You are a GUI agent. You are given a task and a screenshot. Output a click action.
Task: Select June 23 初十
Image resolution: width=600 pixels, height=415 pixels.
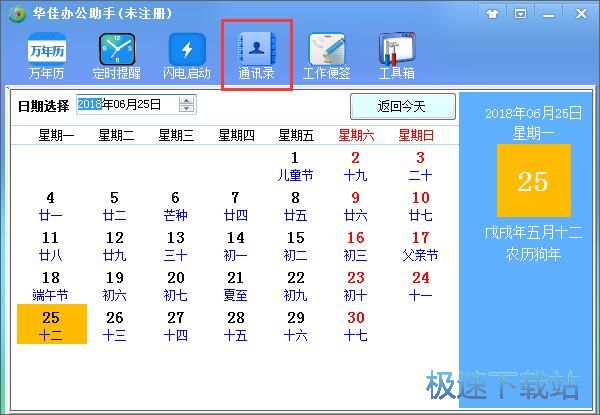pyautogui.click(x=355, y=286)
